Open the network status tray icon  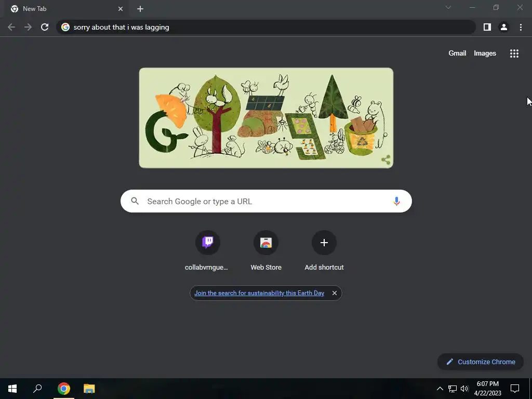(453, 389)
